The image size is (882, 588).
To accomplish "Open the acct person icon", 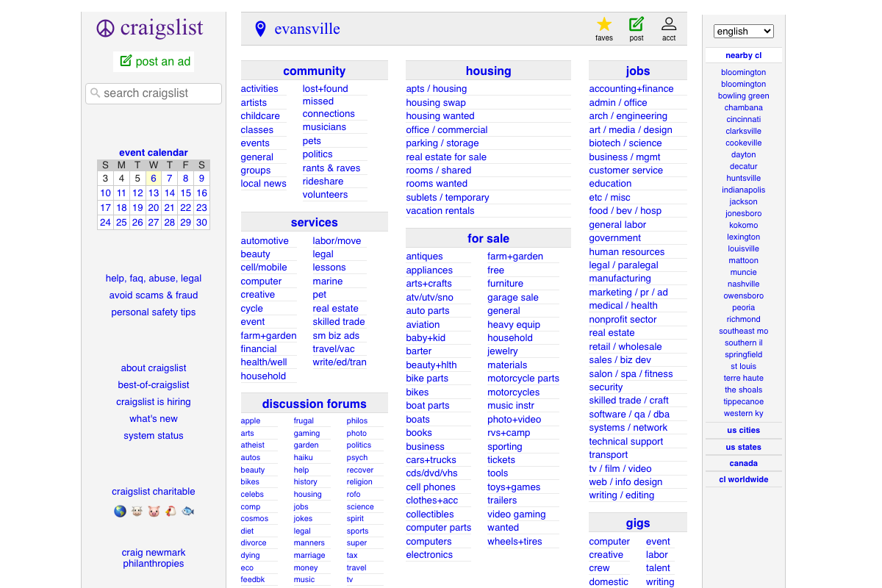I will (669, 24).
